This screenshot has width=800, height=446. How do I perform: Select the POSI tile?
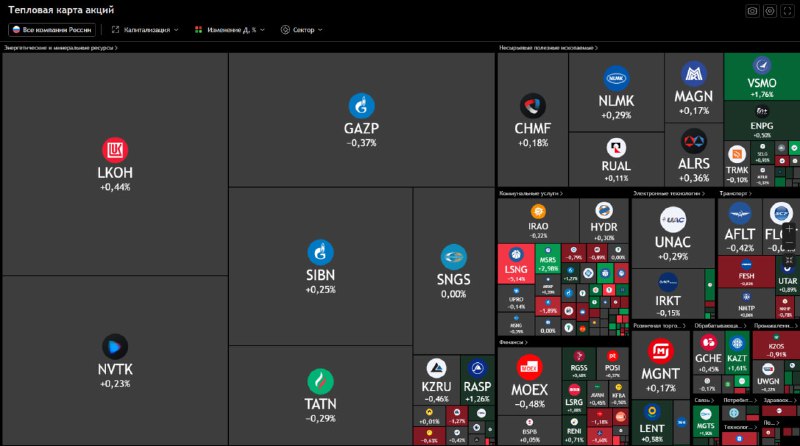point(612,363)
